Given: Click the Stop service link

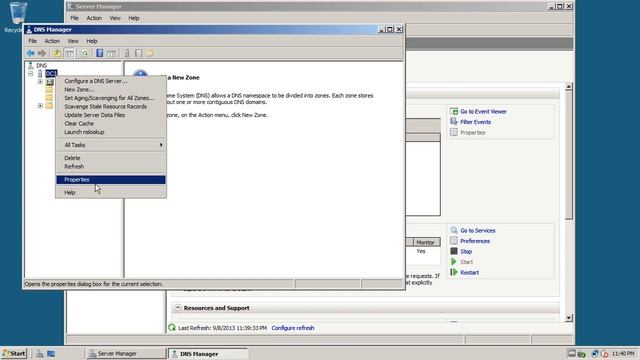Looking at the screenshot, I should point(466,252).
